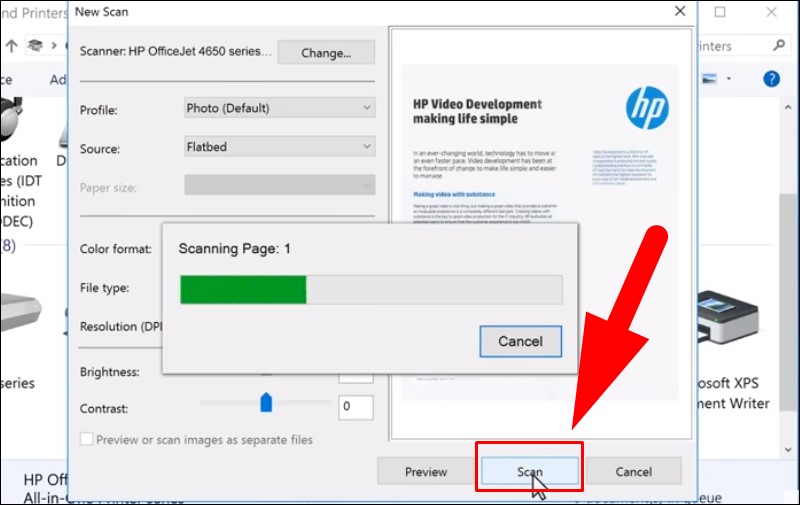Click the File type label
The image size is (800, 505).
[105, 288]
